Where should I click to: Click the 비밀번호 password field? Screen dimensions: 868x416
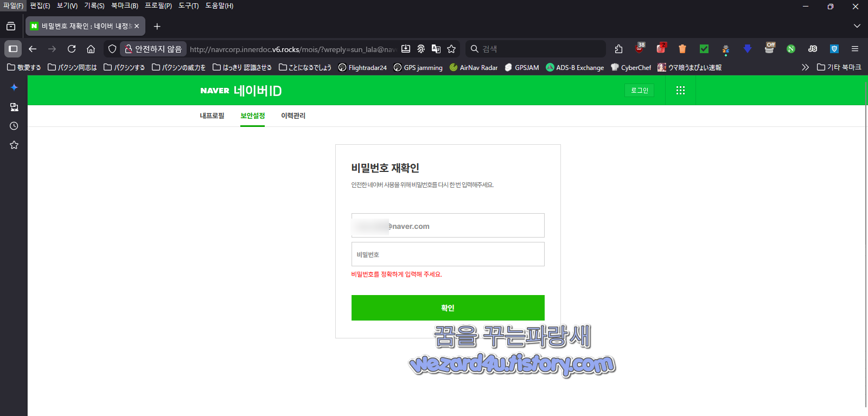(448, 254)
